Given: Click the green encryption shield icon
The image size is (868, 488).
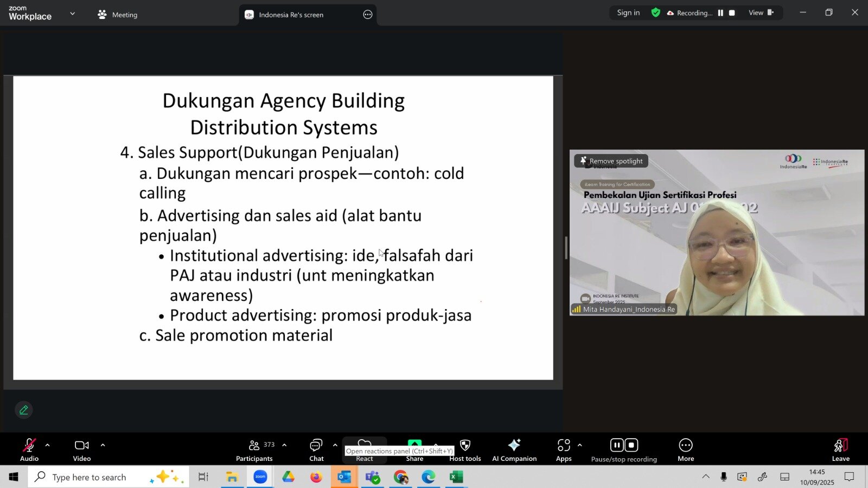Looking at the screenshot, I should click(656, 12).
